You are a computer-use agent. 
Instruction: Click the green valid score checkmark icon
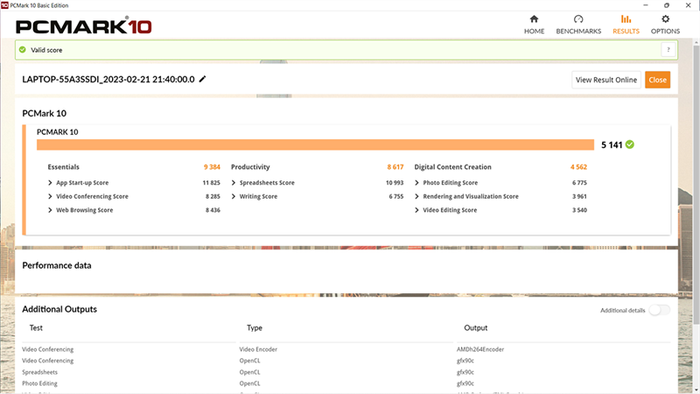[x=22, y=50]
